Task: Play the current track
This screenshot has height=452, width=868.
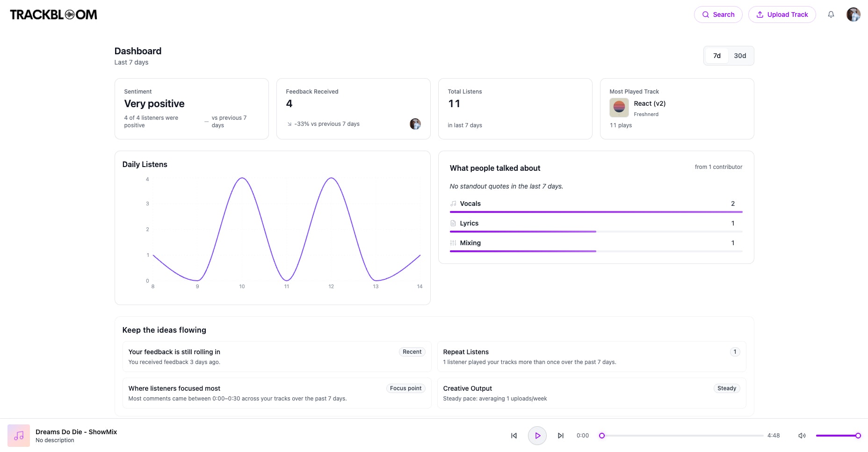Action: tap(537, 436)
